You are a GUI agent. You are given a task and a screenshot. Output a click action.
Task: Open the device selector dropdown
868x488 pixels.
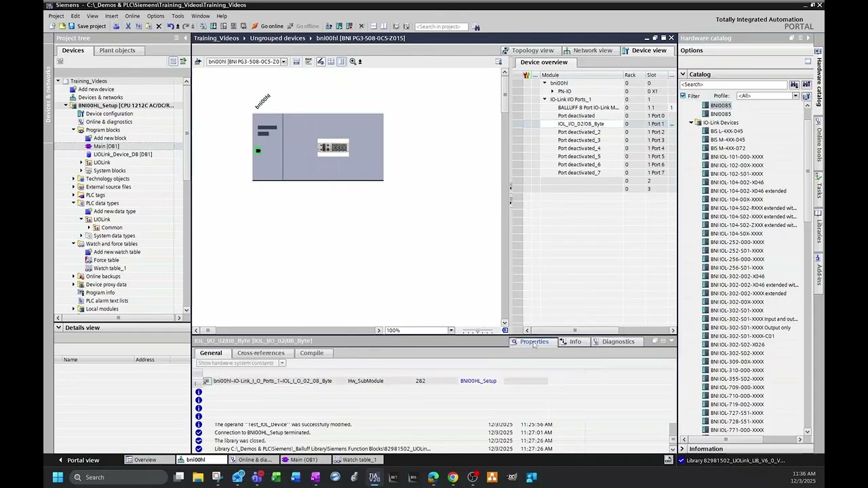click(x=283, y=62)
